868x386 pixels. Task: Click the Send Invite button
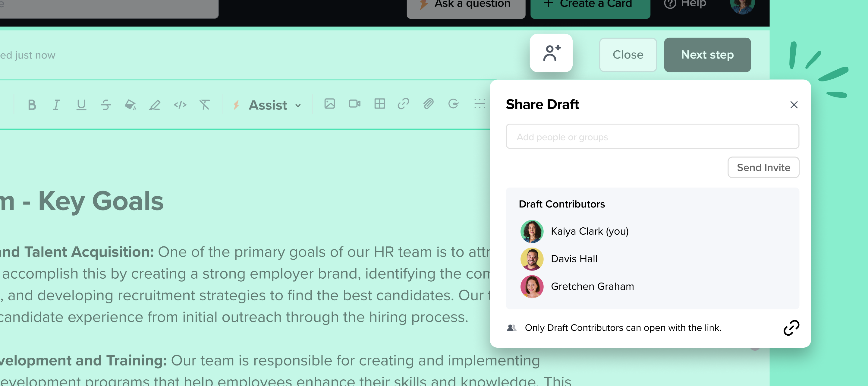click(764, 168)
